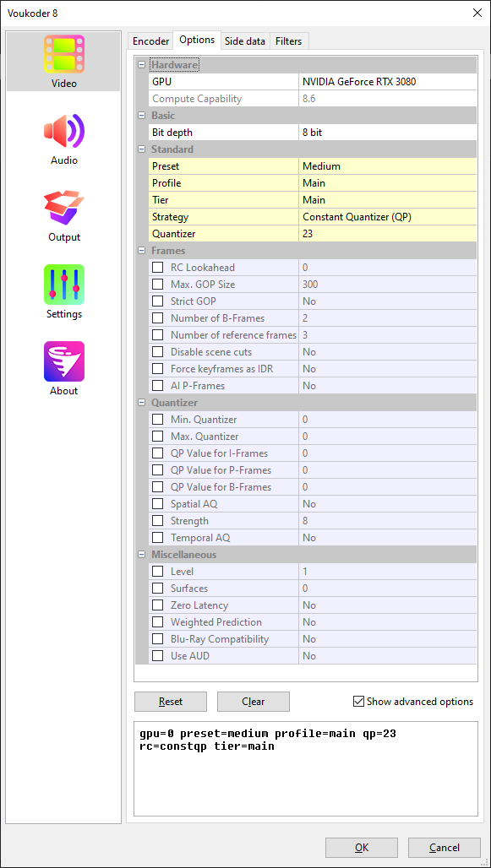Collapse the Frames section
The image size is (491, 868).
pyautogui.click(x=141, y=251)
